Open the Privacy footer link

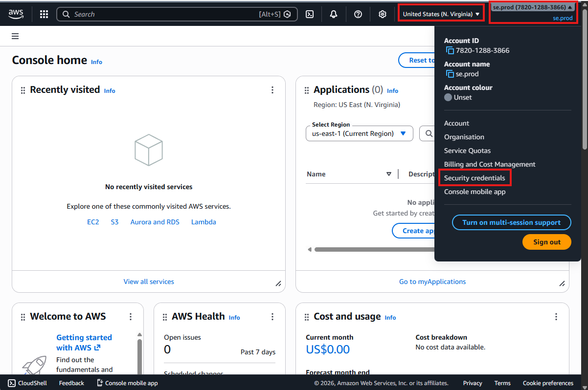click(x=473, y=383)
